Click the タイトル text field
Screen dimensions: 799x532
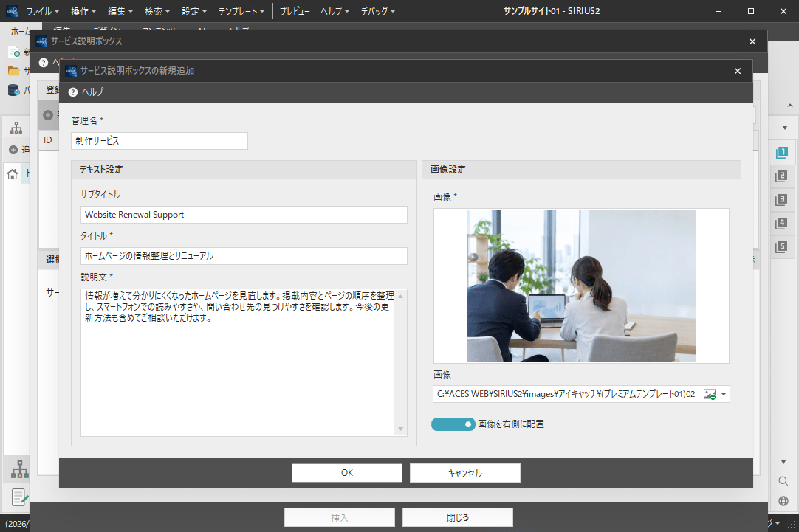[x=244, y=256]
